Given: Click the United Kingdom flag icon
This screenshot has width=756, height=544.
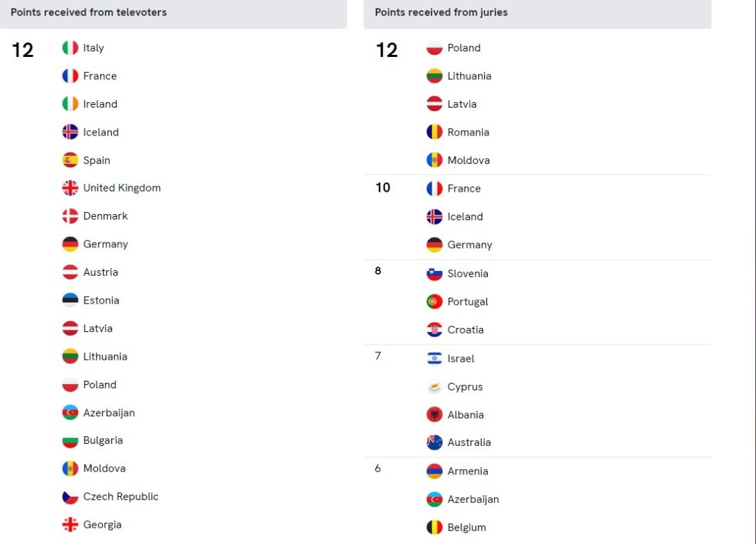Looking at the screenshot, I should pyautogui.click(x=70, y=188).
